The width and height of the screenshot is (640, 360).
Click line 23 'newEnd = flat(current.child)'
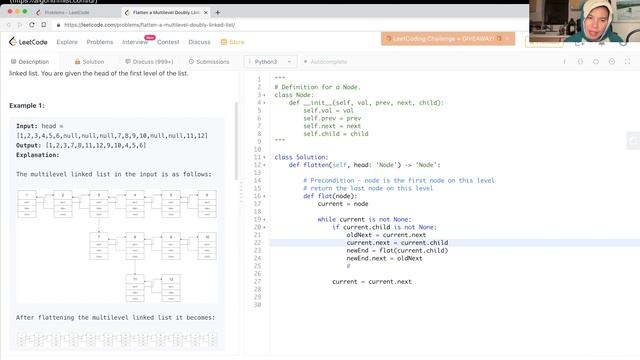coord(397,251)
